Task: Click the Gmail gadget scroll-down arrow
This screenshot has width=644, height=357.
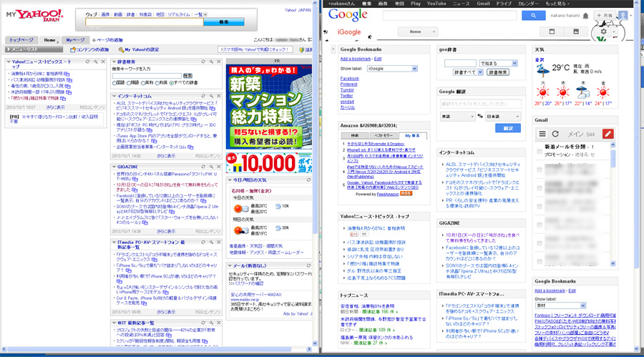Action: [613, 264]
